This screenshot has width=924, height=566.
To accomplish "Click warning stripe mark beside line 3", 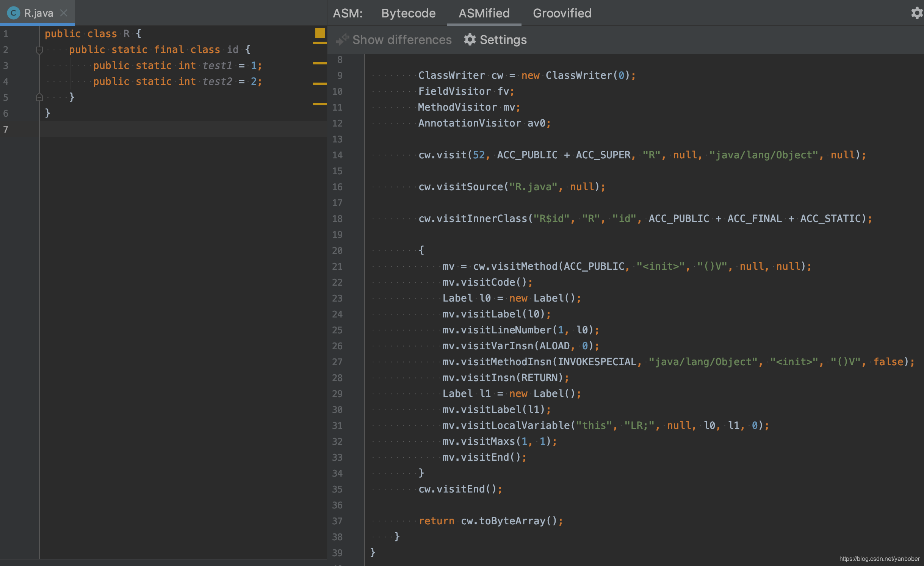I will click(319, 63).
